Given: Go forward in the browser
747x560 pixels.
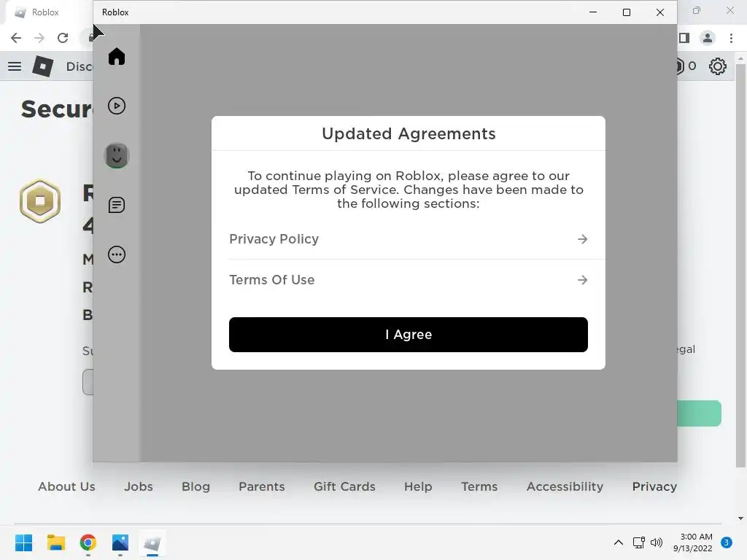Looking at the screenshot, I should [39, 38].
